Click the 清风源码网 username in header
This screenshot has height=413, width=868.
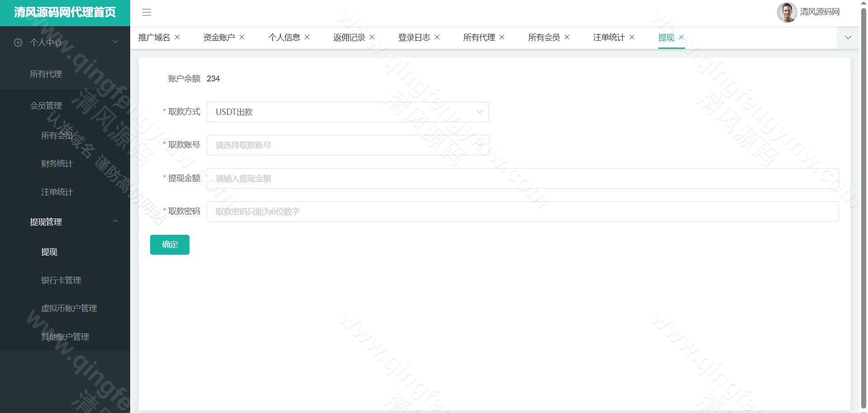820,12
